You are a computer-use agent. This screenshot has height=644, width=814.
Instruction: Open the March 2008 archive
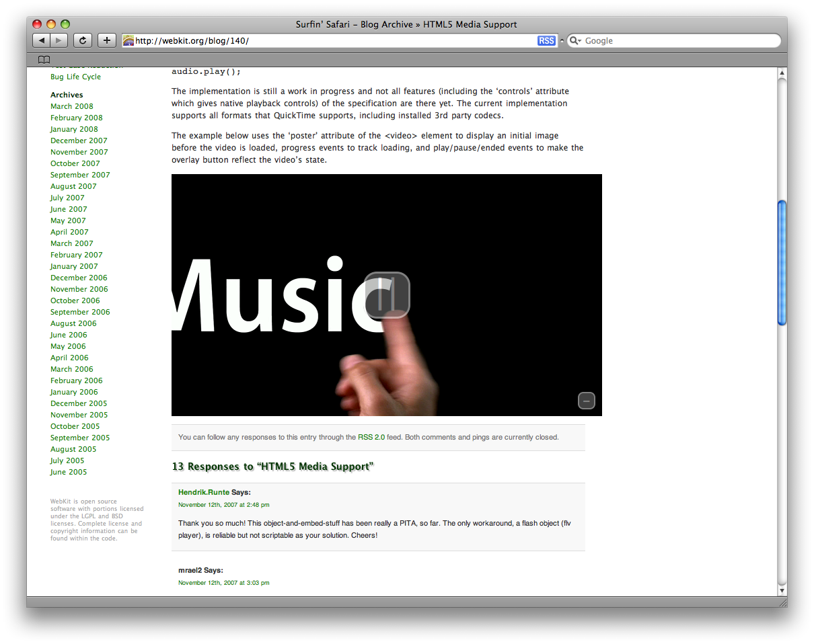tap(72, 106)
